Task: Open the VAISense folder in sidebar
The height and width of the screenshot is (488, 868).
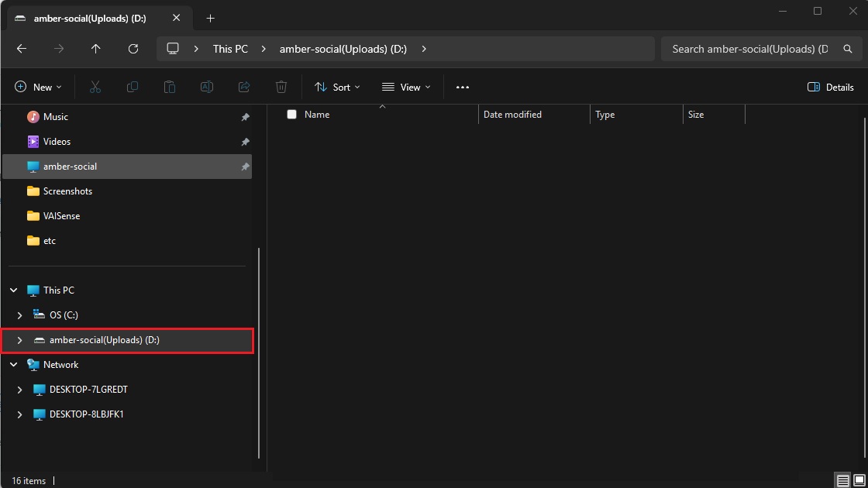Action: 127,216
